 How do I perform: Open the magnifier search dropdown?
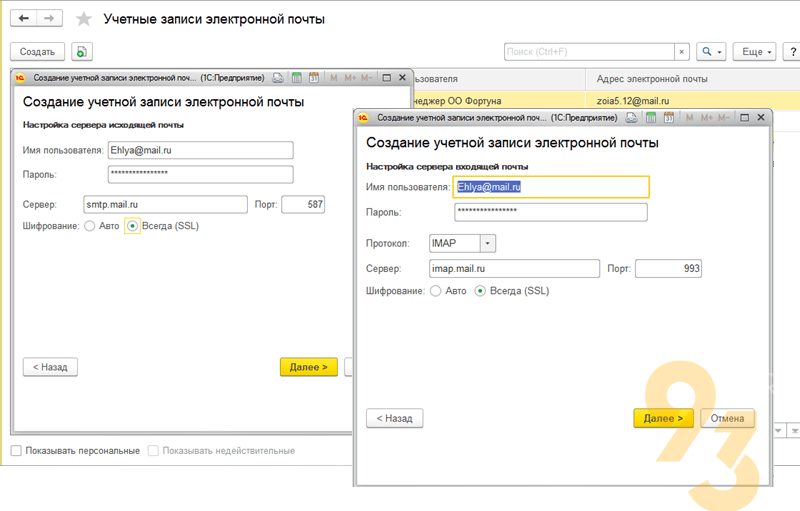(711, 52)
